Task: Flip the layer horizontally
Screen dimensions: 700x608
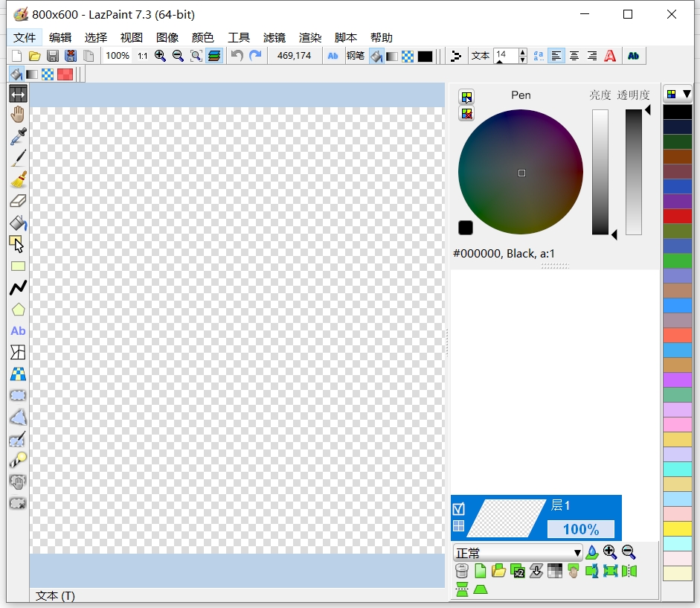Action: (629, 571)
